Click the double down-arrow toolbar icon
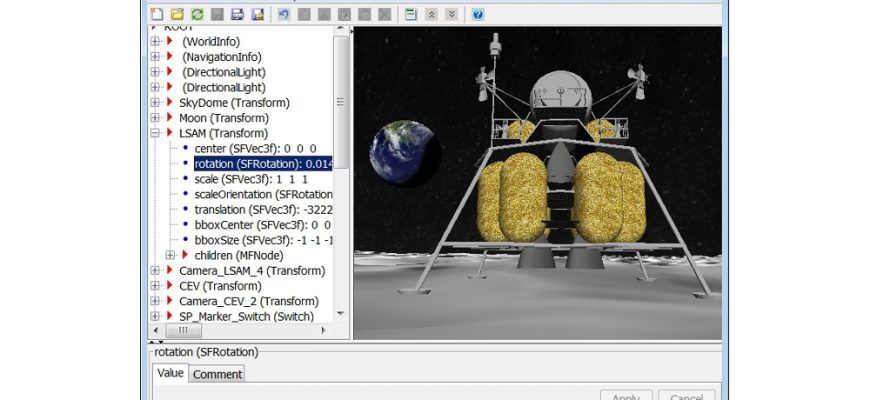This screenshot has height=400, width=870. coord(451,14)
